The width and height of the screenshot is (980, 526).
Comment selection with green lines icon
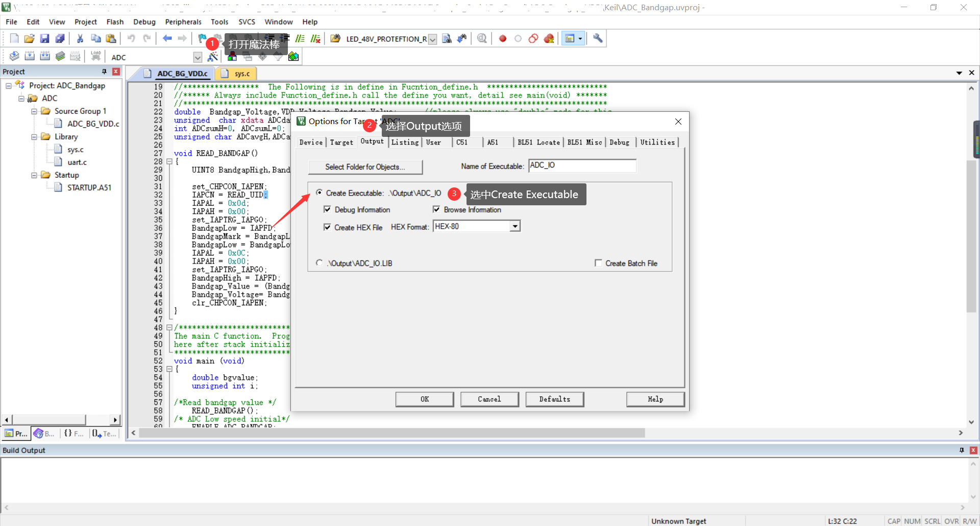click(x=300, y=39)
